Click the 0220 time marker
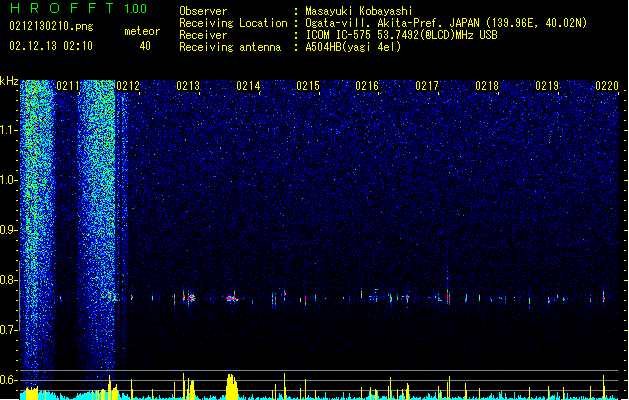Viewport: 629px width, 400px height. pyautogui.click(x=607, y=86)
